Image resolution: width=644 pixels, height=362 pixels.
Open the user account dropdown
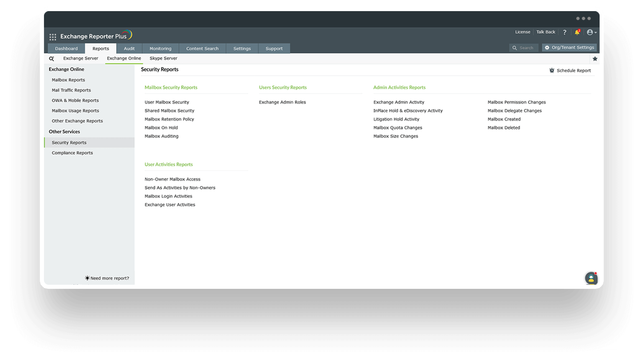pos(591,32)
